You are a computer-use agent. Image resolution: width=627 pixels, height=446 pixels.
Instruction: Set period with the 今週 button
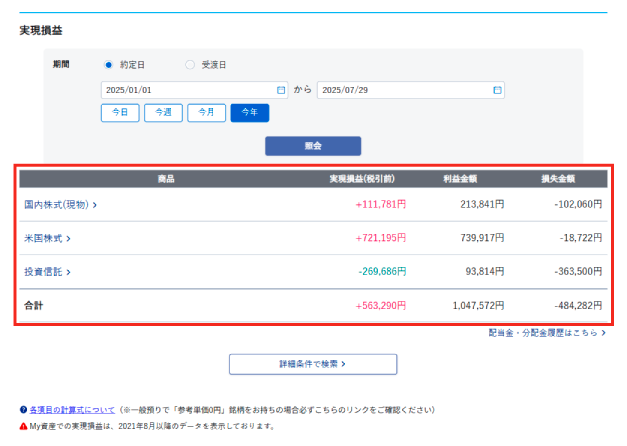point(163,113)
